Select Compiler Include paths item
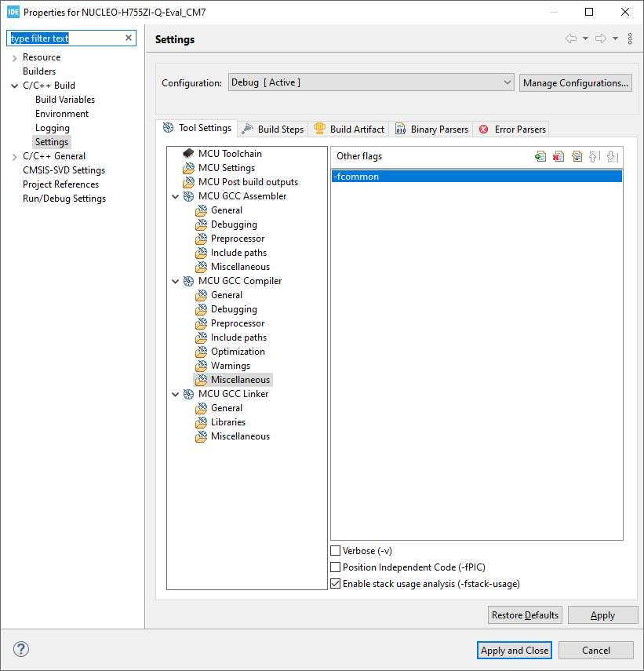644x671 pixels. tap(238, 337)
